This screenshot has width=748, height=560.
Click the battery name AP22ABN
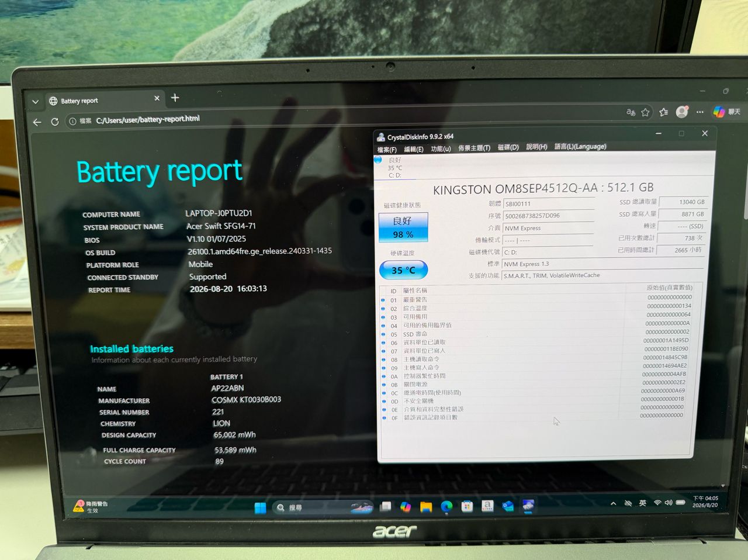227,388
